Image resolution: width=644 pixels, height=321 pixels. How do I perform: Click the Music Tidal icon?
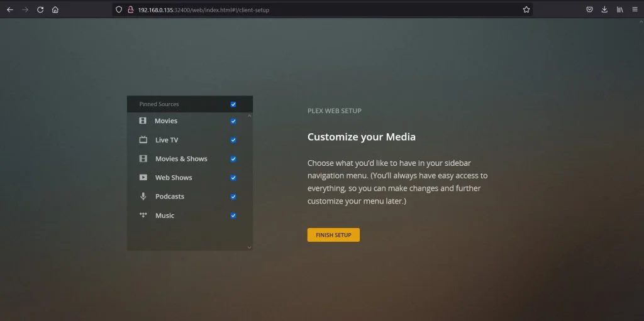(x=143, y=215)
